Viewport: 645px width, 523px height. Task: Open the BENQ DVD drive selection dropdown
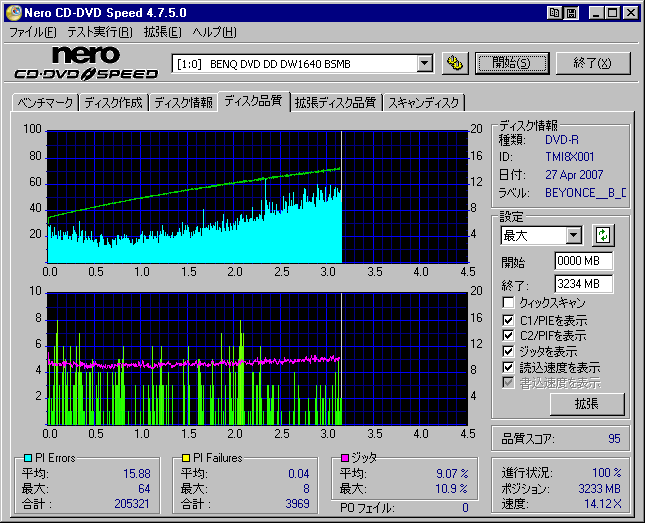point(424,64)
